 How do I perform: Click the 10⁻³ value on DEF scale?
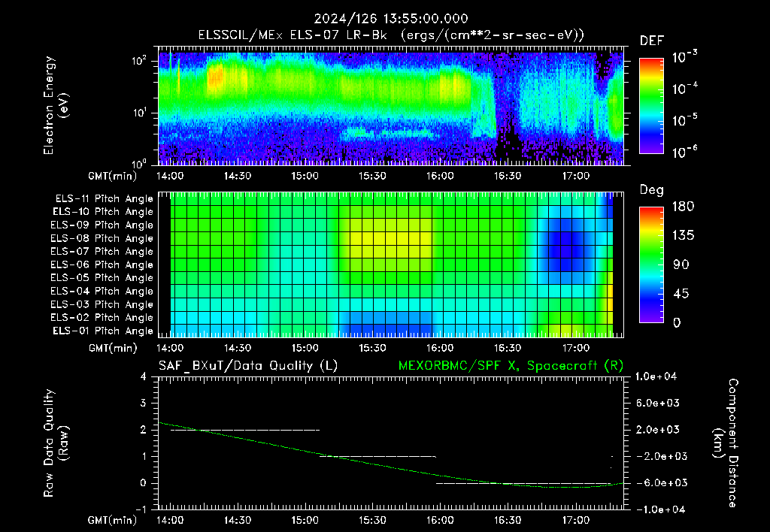[x=684, y=57]
